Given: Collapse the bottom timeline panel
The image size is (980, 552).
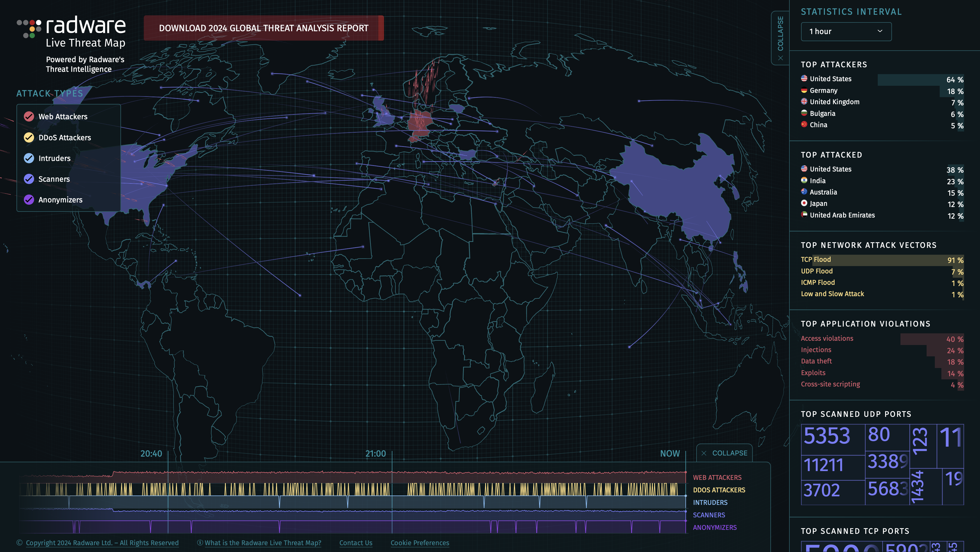Looking at the screenshot, I should tap(724, 453).
